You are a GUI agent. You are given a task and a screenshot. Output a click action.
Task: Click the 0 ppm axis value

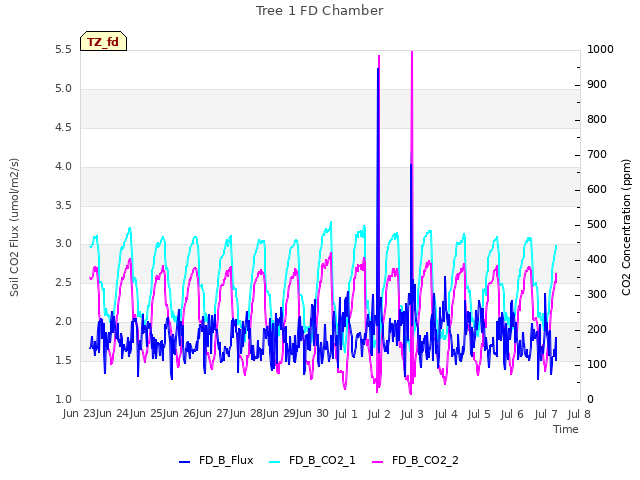click(590, 400)
